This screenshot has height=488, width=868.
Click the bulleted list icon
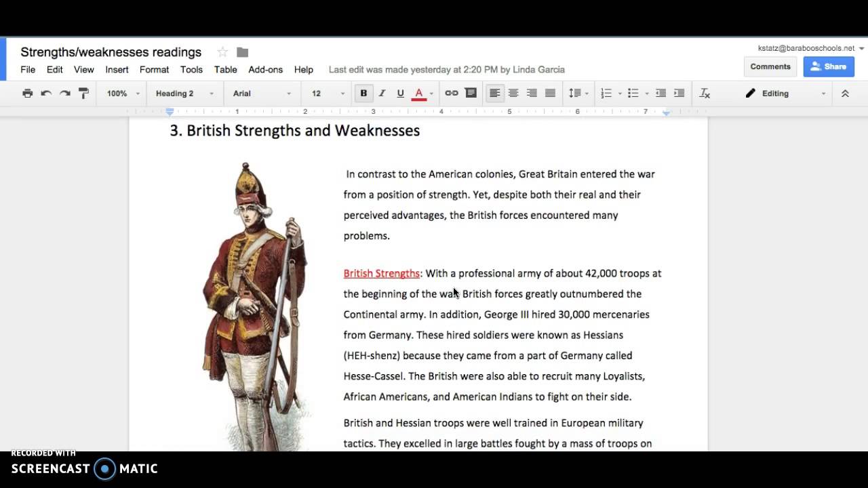coord(633,94)
